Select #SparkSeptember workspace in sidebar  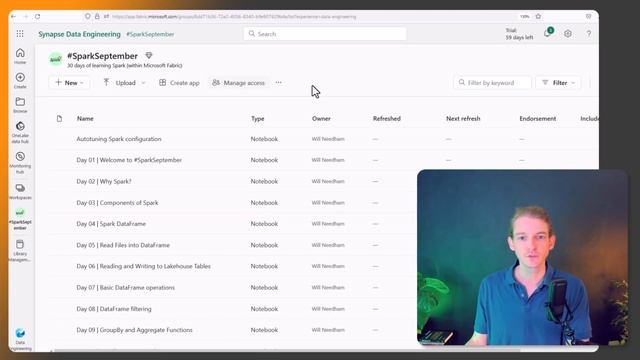coord(20,219)
